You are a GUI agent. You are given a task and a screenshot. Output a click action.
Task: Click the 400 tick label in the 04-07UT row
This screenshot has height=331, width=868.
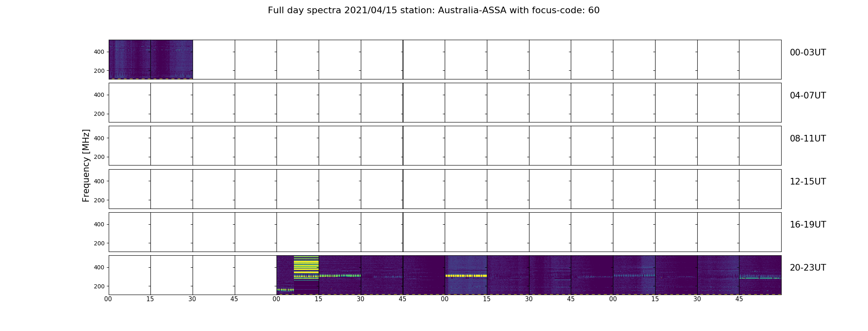(99, 95)
